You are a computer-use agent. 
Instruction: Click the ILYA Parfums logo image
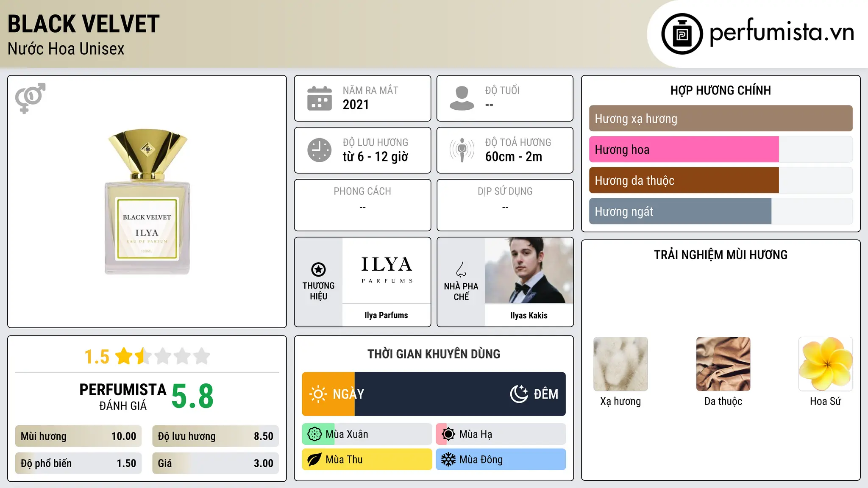pos(387,270)
